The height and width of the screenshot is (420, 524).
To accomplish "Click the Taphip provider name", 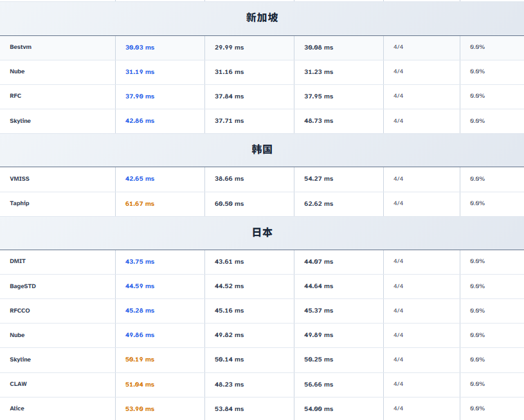I will (19, 203).
